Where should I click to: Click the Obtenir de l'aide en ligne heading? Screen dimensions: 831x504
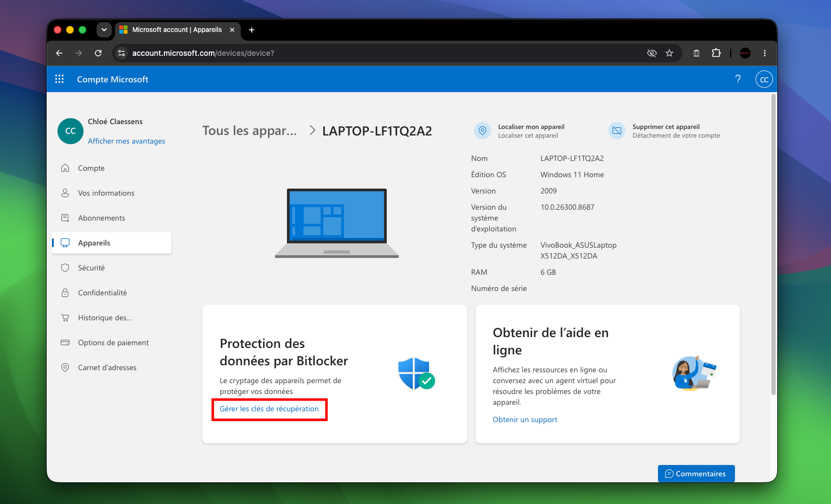coord(551,341)
